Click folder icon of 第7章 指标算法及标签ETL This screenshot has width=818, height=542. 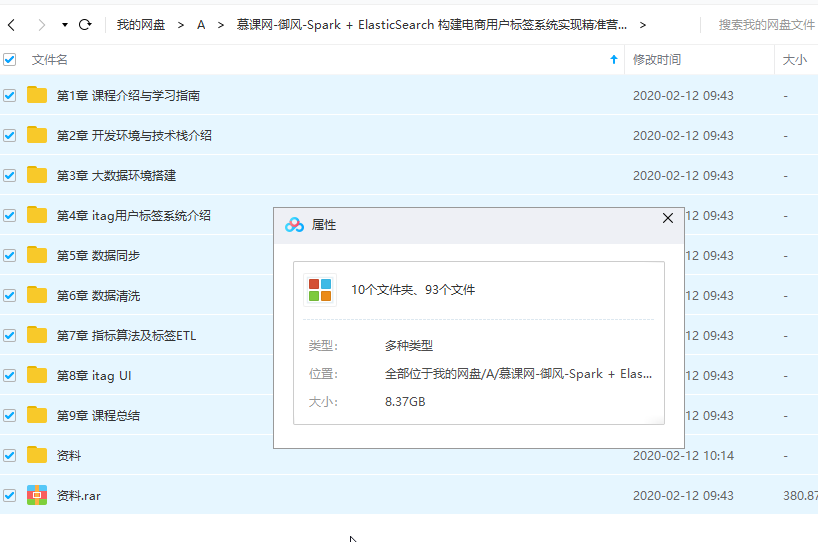pos(37,335)
